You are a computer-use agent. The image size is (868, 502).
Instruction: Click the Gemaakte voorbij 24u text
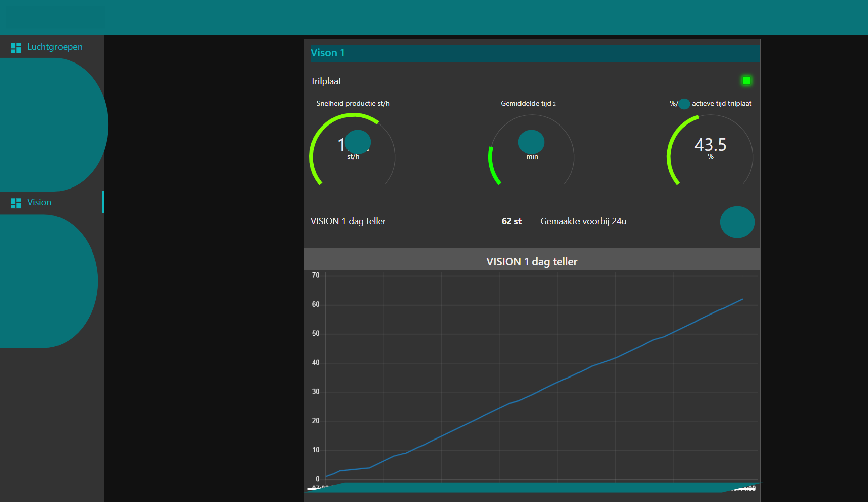(x=583, y=221)
